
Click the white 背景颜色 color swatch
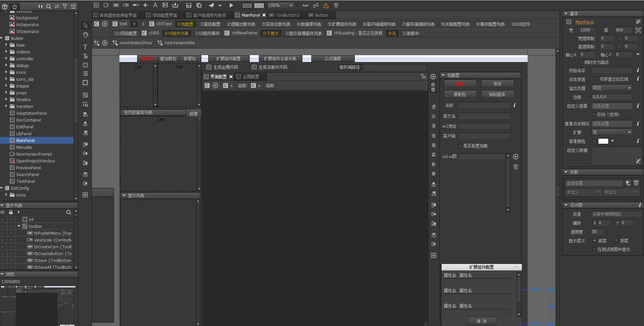click(603, 141)
